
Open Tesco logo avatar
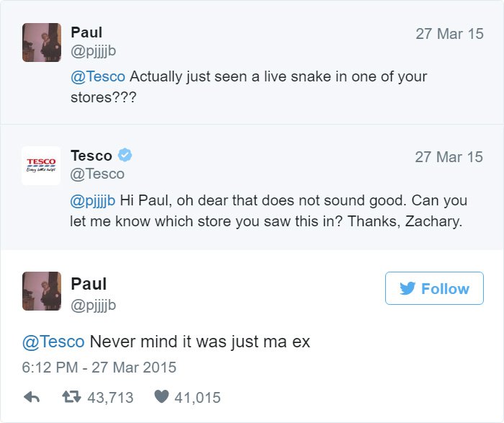tap(41, 166)
